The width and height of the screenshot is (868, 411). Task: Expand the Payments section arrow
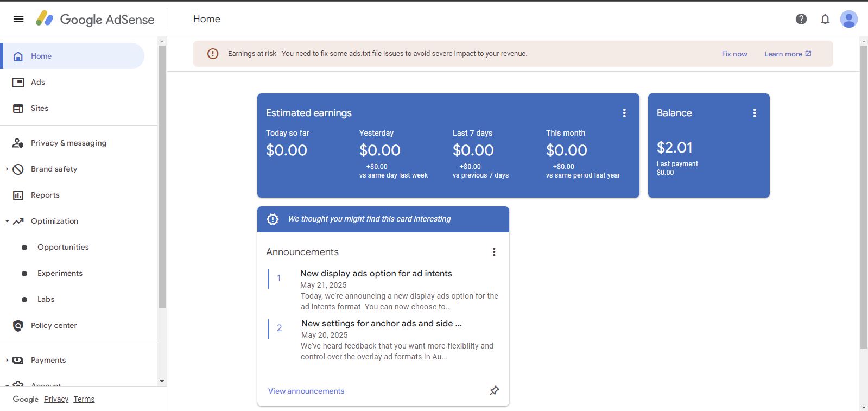pyautogui.click(x=7, y=360)
